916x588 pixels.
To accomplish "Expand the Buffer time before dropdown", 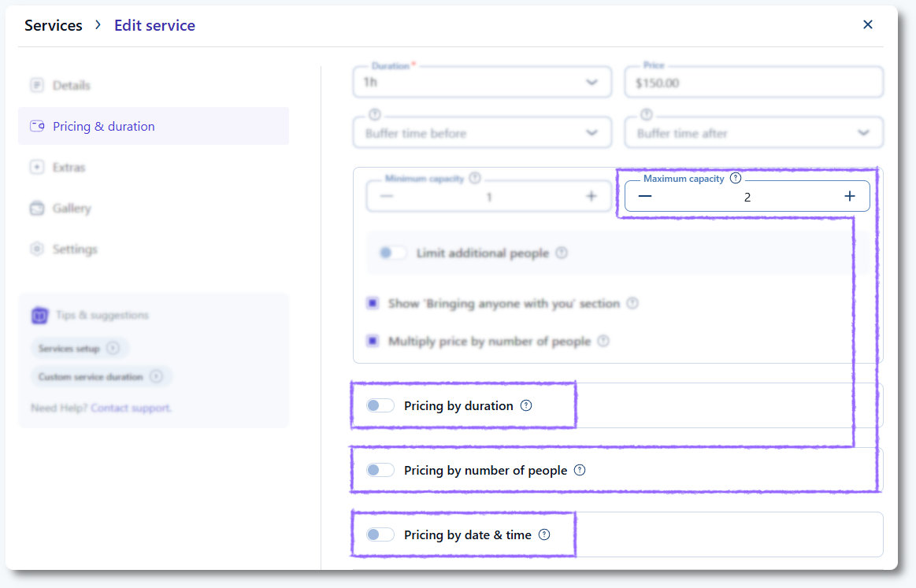I will point(482,133).
